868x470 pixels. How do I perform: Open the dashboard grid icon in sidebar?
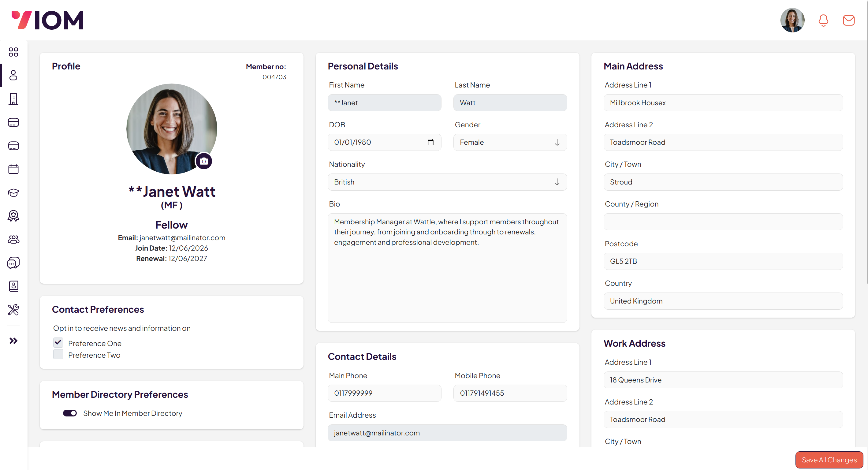[13, 52]
